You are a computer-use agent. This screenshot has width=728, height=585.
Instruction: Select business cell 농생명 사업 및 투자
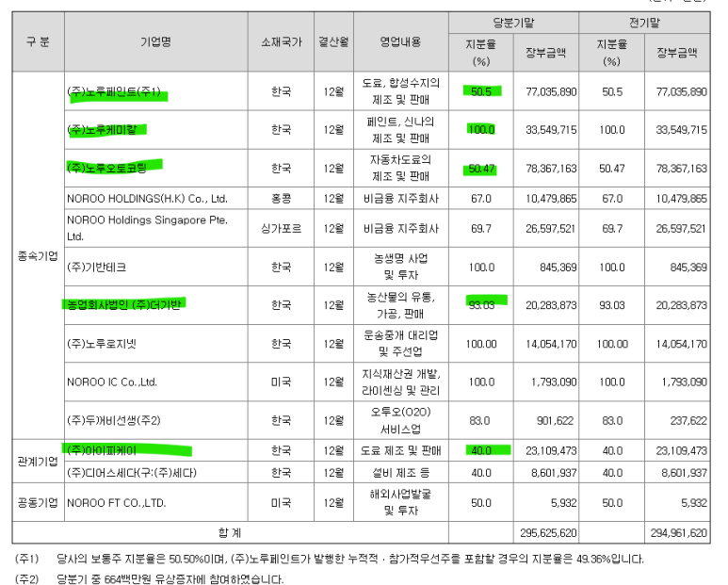(400, 267)
